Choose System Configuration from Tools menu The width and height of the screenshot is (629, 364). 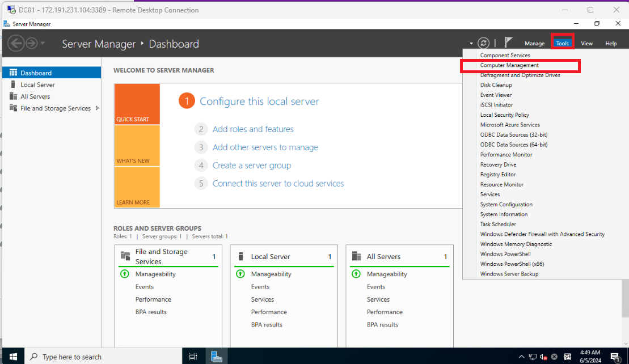click(506, 204)
